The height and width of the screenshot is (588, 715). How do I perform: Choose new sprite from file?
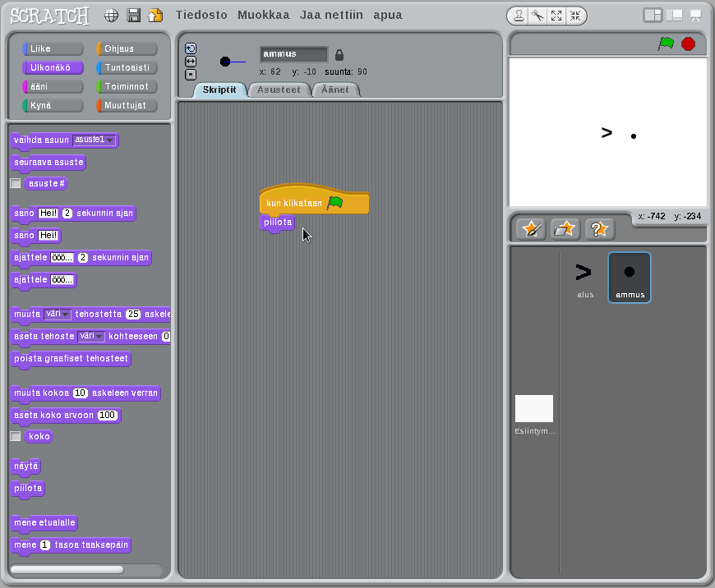pyautogui.click(x=565, y=229)
